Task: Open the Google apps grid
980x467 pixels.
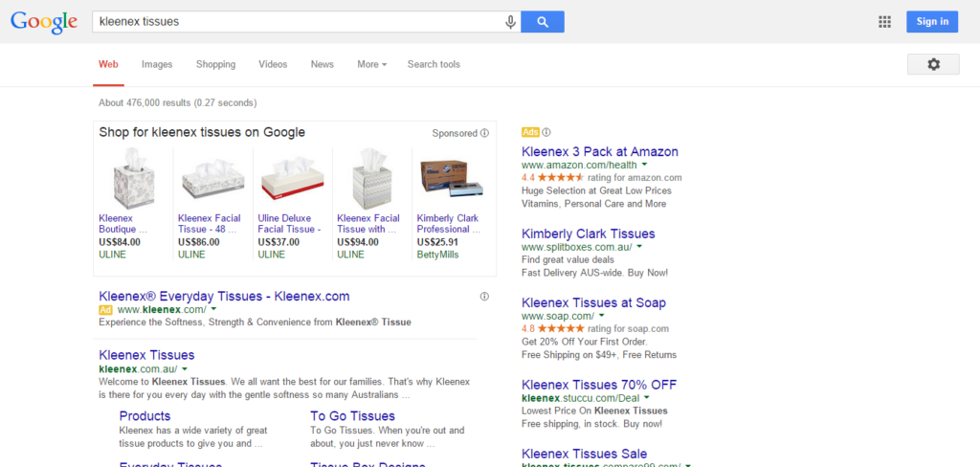Action: point(884,22)
